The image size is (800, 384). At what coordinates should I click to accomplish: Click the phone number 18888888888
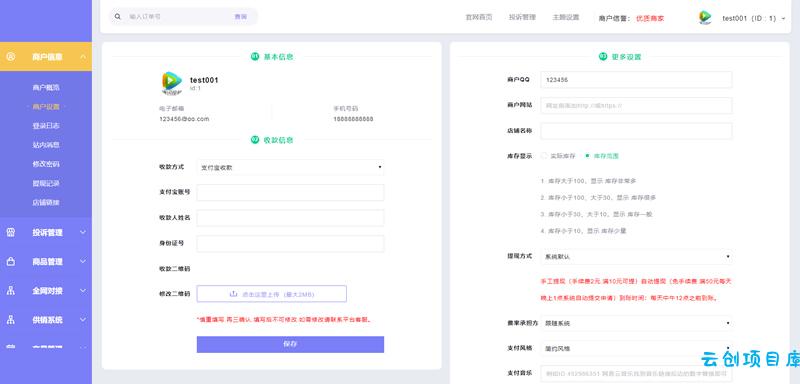tap(353, 119)
